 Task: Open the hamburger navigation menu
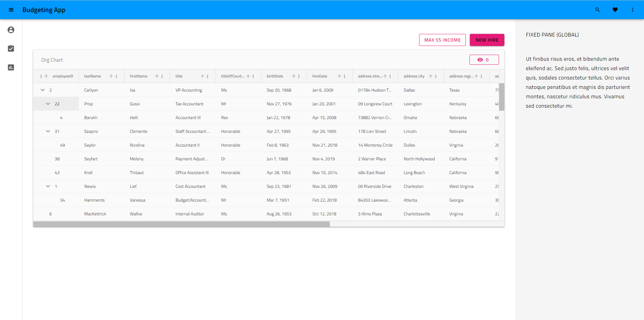11,10
